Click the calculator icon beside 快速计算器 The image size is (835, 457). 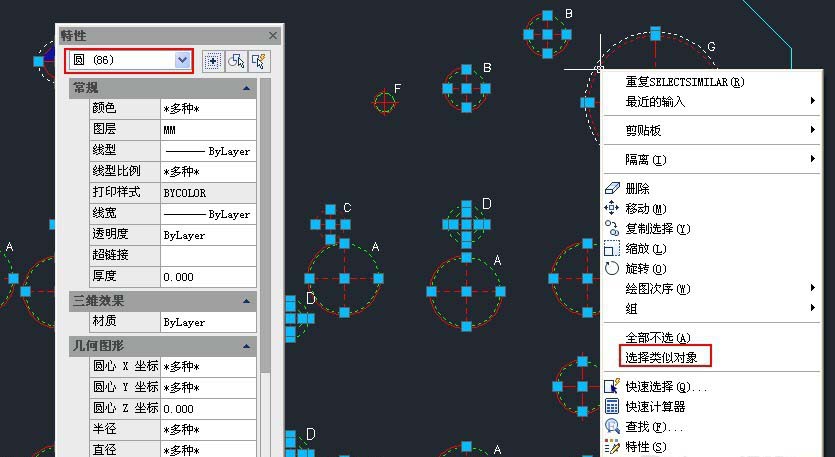(x=612, y=406)
